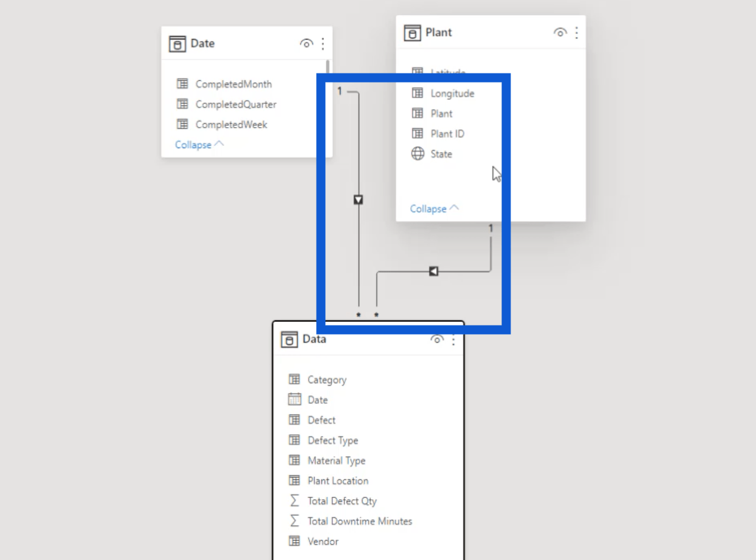The image size is (756, 560).
Task: Click the CompletedMonth column icon
Action: (182, 84)
